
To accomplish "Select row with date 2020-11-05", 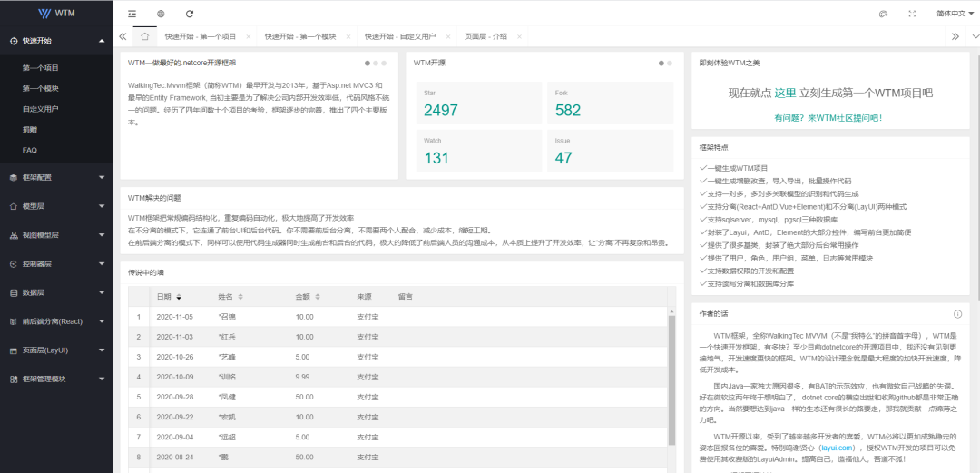I will tap(398, 317).
